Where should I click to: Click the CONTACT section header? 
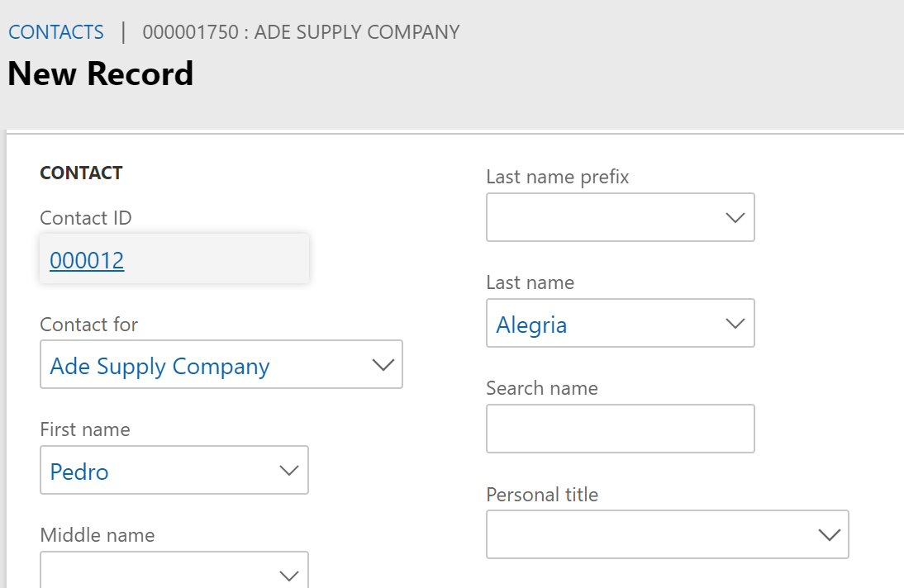pyautogui.click(x=81, y=173)
